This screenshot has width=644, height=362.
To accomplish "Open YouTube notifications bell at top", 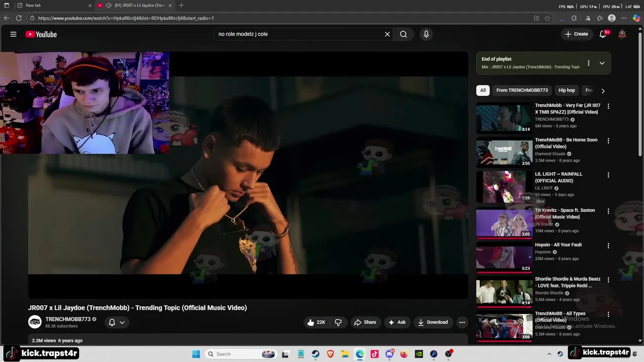I will coord(603,34).
